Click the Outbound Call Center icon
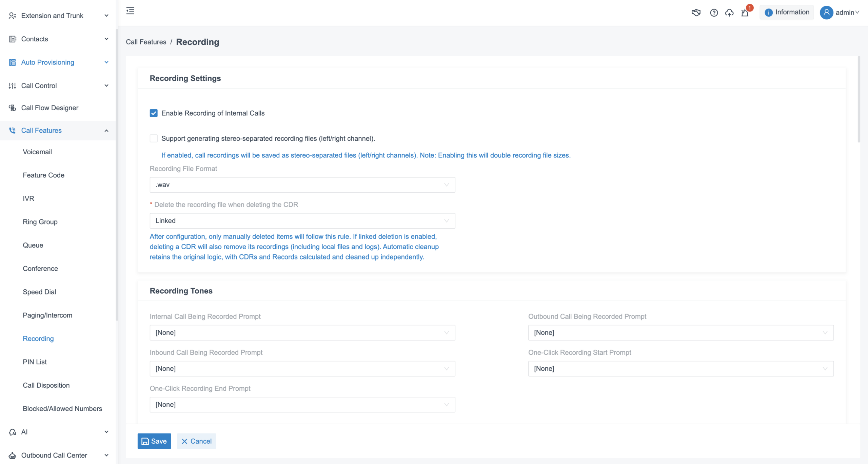Image resolution: width=868 pixels, height=464 pixels. pyautogui.click(x=12, y=456)
